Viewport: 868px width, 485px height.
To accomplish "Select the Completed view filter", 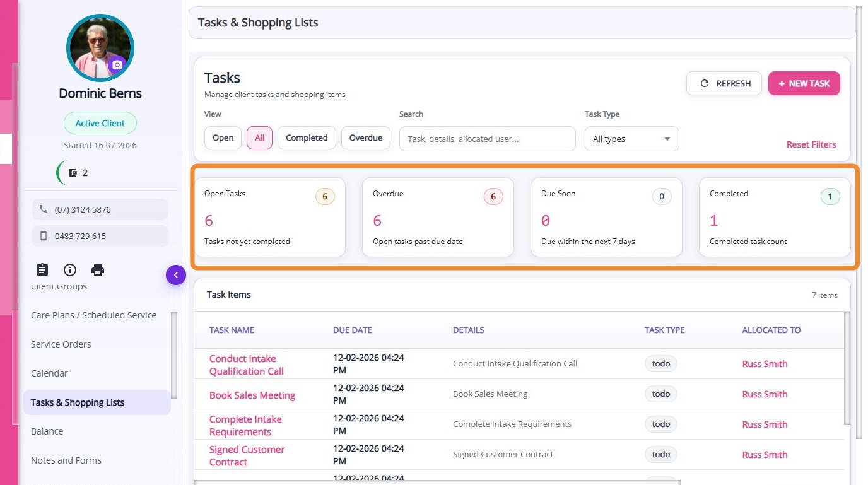I will point(307,138).
